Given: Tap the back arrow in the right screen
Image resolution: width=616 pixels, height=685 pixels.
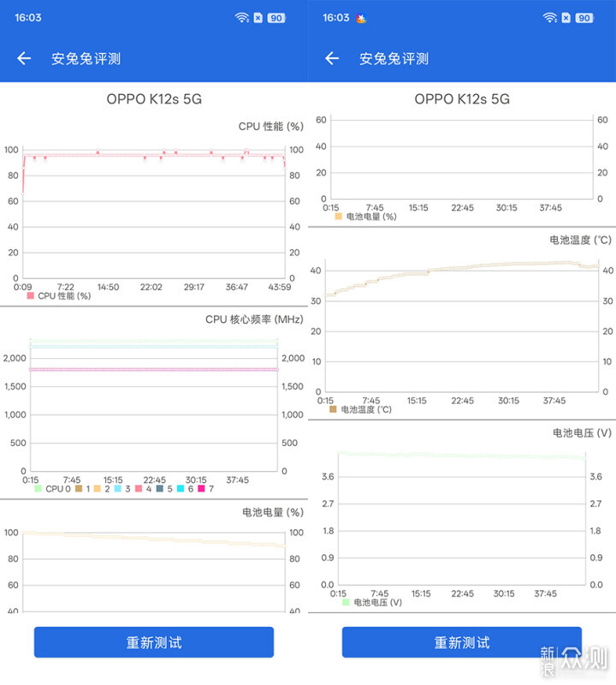Looking at the screenshot, I should click(332, 58).
